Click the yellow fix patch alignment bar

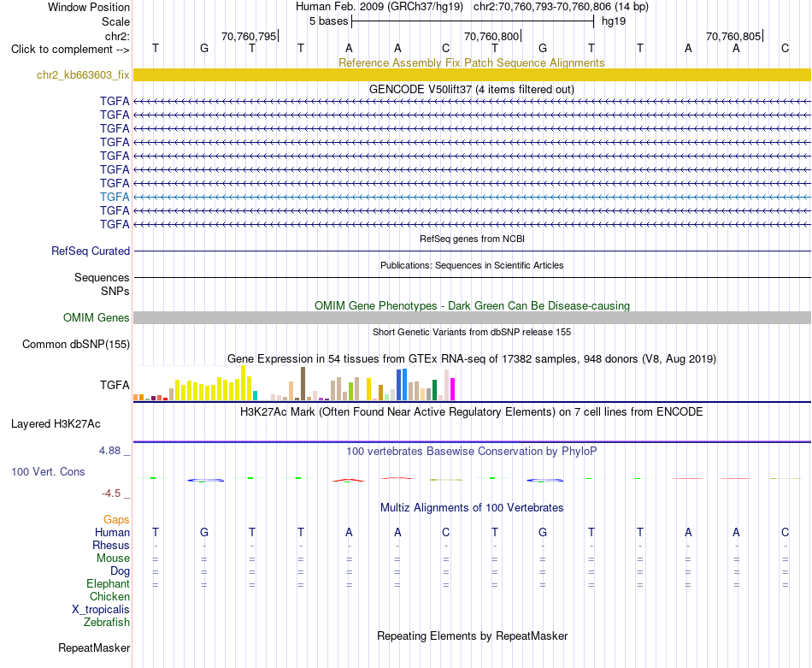point(472,74)
